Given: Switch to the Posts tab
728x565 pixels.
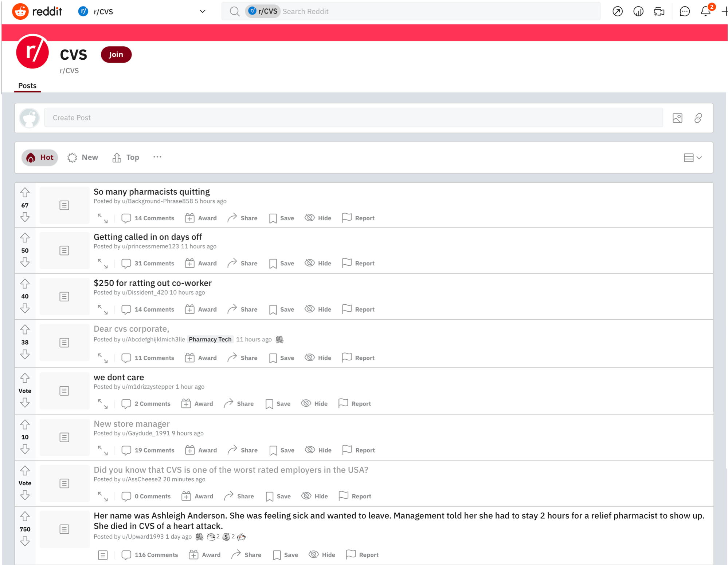Looking at the screenshot, I should coord(27,86).
